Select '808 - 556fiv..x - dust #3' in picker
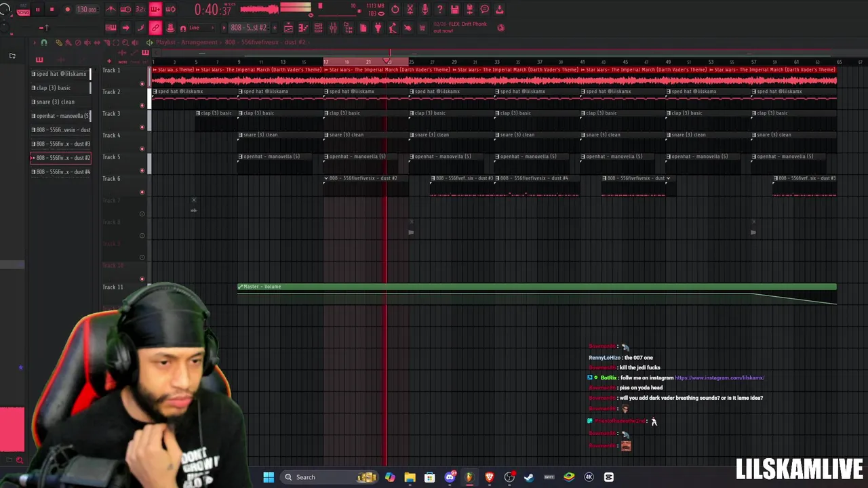This screenshot has height=488, width=868. (60, 144)
